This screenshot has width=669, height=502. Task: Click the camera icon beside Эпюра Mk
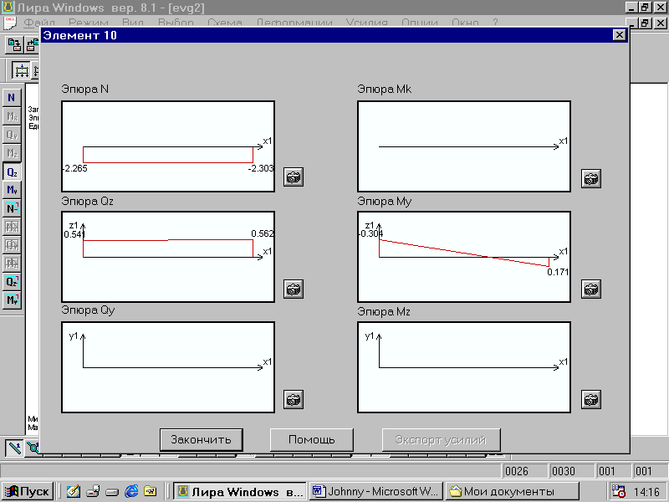click(x=591, y=179)
